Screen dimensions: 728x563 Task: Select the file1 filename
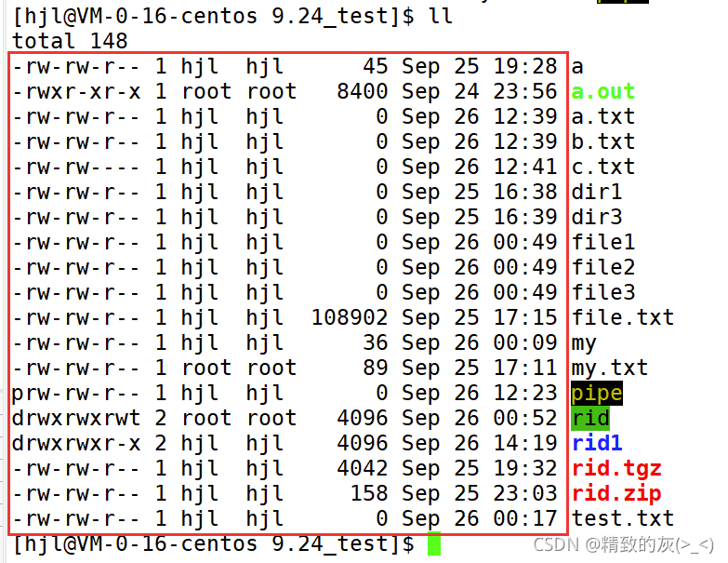(602, 242)
